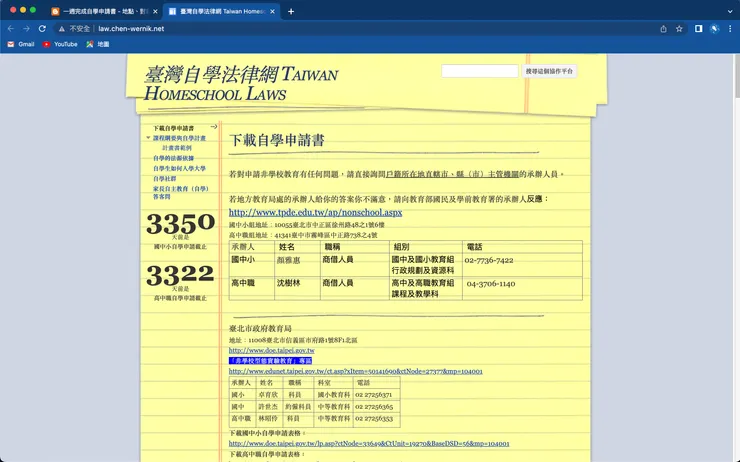Click the 約僱科員 table cell

[x=298, y=407]
